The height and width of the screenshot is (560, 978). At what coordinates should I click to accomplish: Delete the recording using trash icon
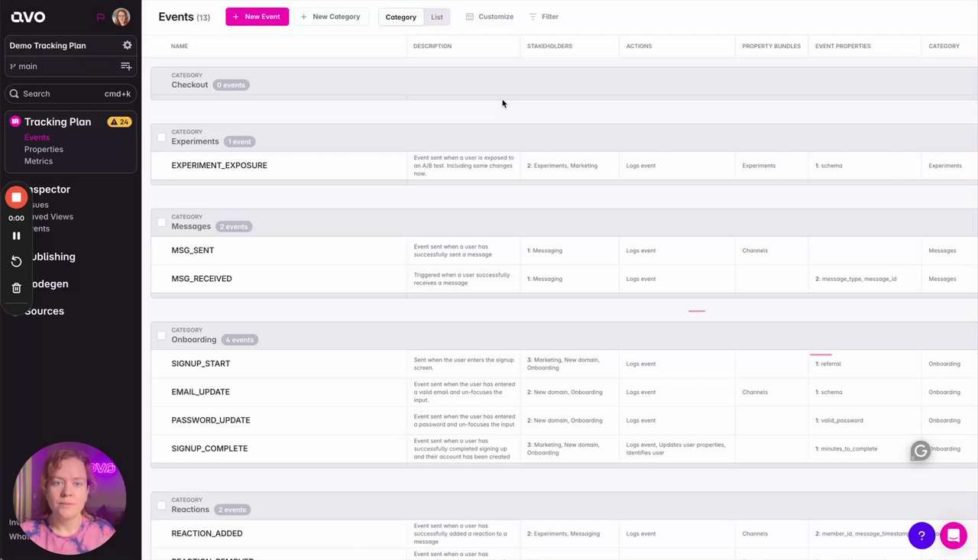coord(16,288)
